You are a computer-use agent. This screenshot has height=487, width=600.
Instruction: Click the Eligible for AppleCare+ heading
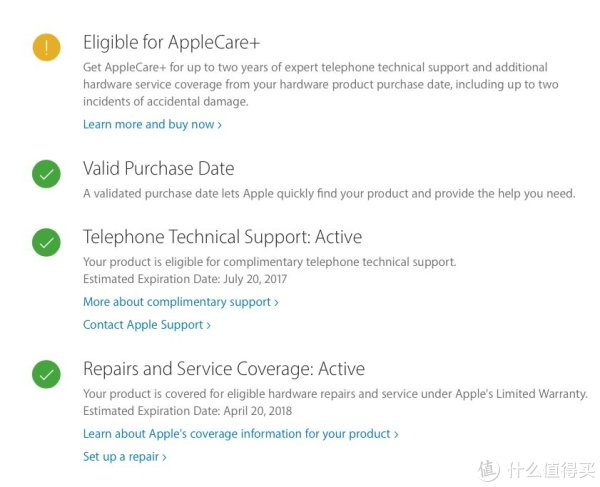[171, 42]
